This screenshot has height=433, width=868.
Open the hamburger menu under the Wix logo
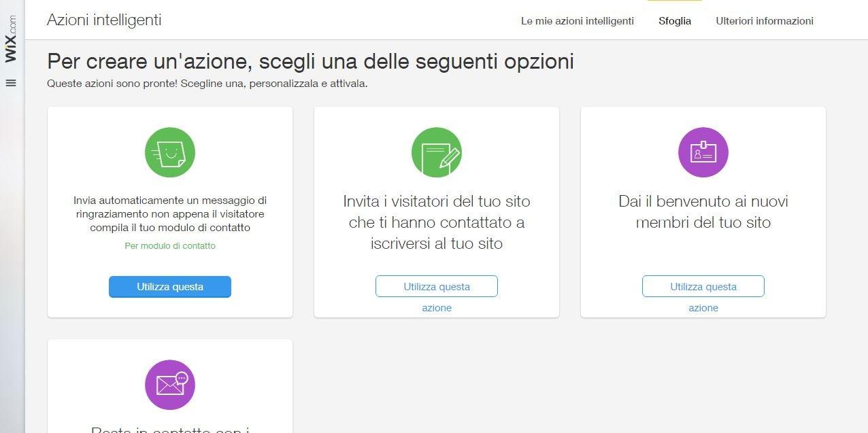tap(11, 83)
